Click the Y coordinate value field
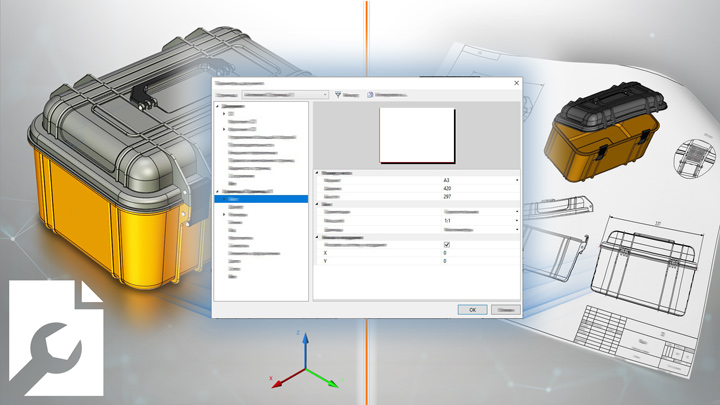The height and width of the screenshot is (405, 720). pos(478,261)
